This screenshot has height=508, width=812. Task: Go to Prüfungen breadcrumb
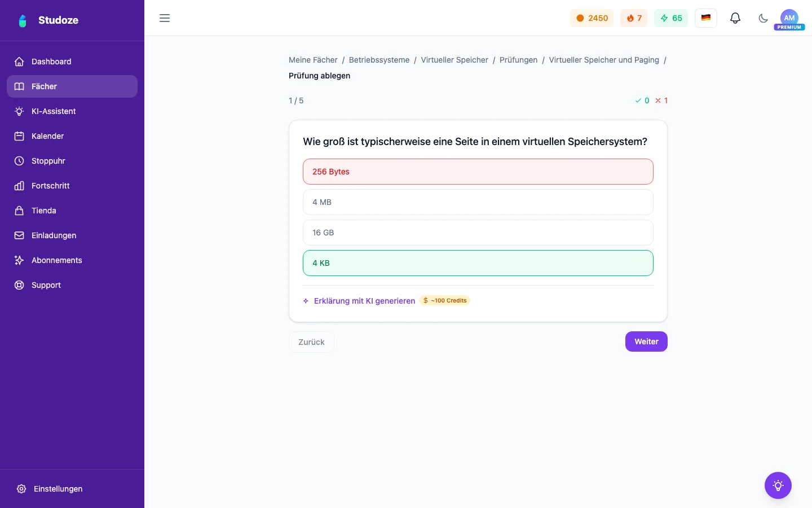518,60
